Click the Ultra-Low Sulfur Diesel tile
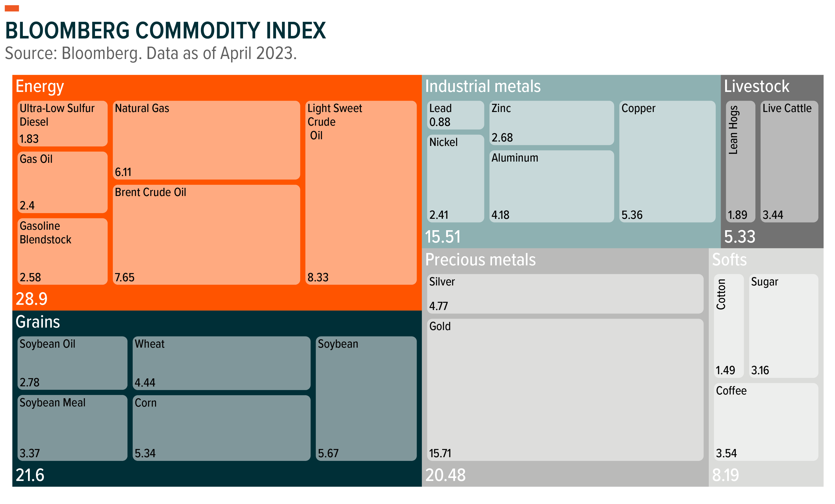 pyautogui.click(x=62, y=124)
